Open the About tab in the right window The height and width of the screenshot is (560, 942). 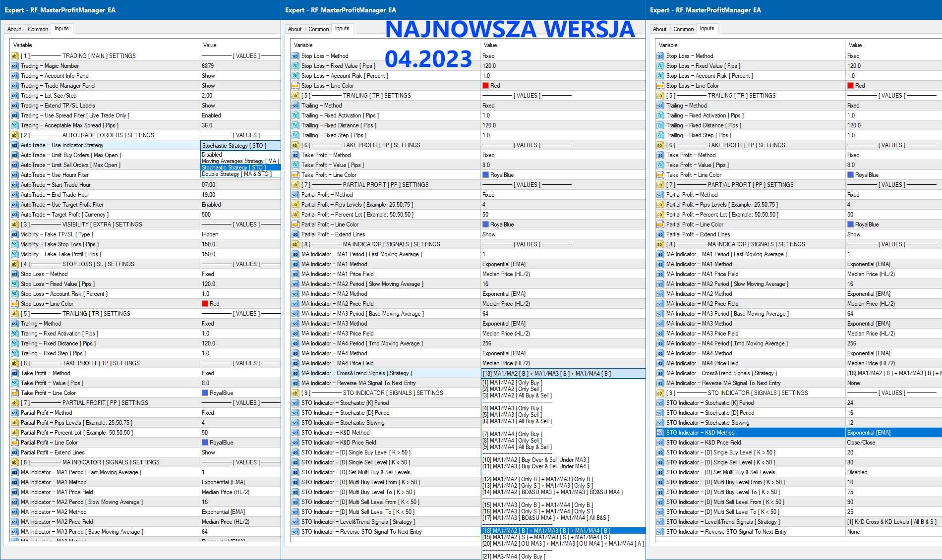[x=660, y=29]
